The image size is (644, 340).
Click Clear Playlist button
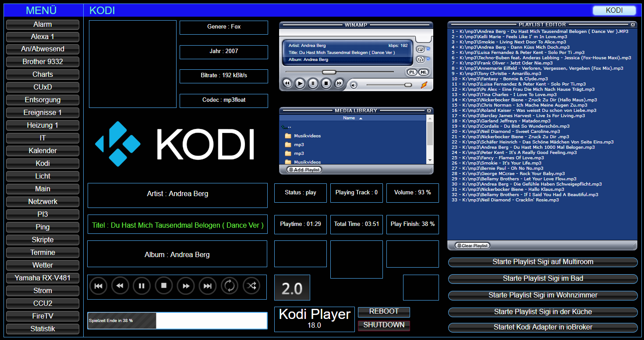[472, 246]
